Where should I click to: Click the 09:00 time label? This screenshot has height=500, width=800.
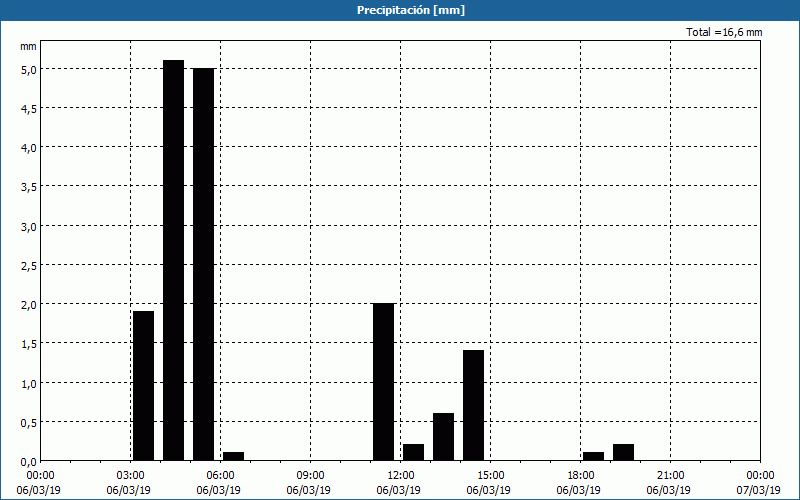pyautogui.click(x=310, y=476)
